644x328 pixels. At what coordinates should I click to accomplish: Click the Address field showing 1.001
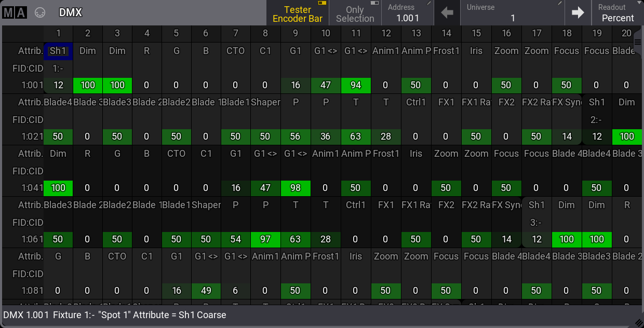(x=408, y=16)
